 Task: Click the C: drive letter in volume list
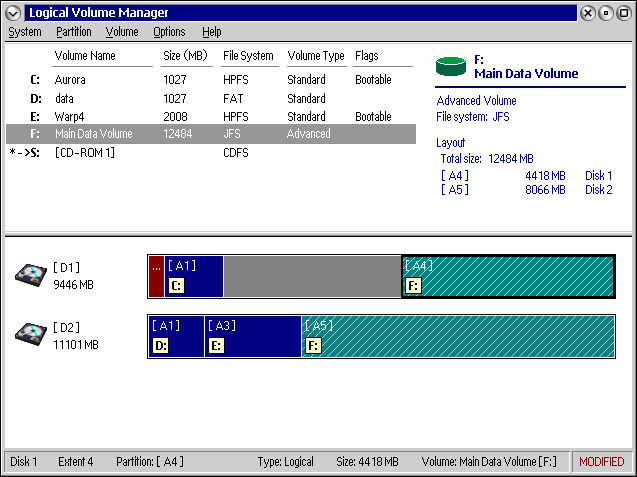pos(35,80)
